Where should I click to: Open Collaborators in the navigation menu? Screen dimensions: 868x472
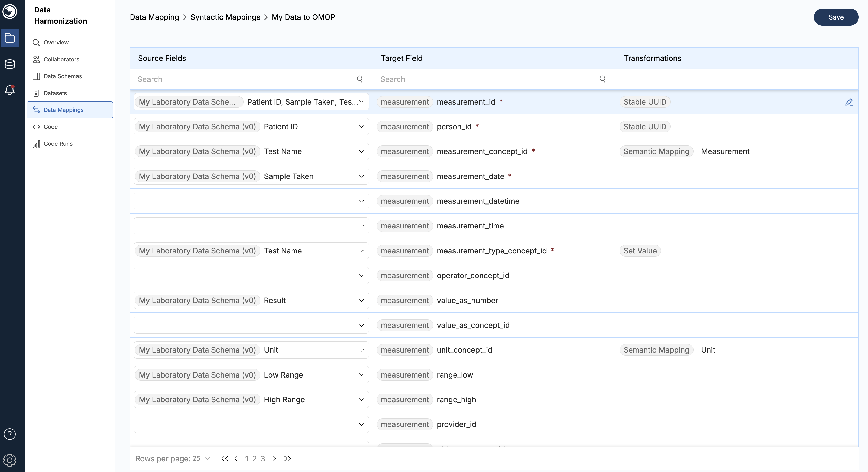coord(69,59)
